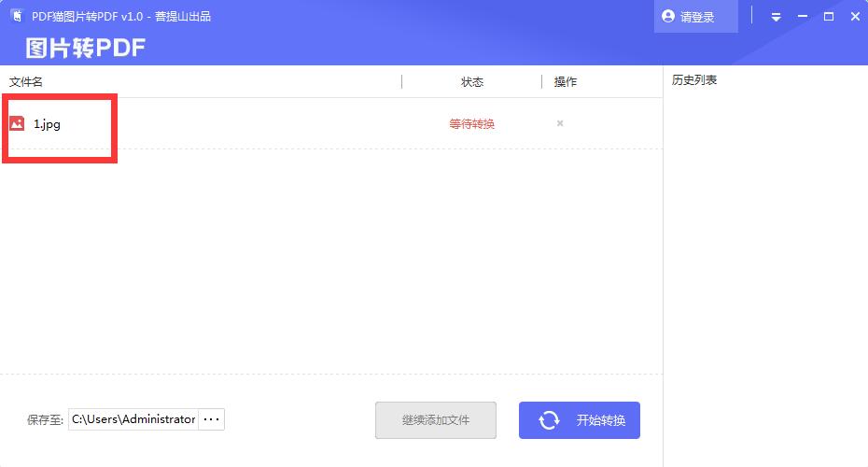Click the PDF猫 app logo in title bar
Screen dimensions: 868x467
click(16, 16)
